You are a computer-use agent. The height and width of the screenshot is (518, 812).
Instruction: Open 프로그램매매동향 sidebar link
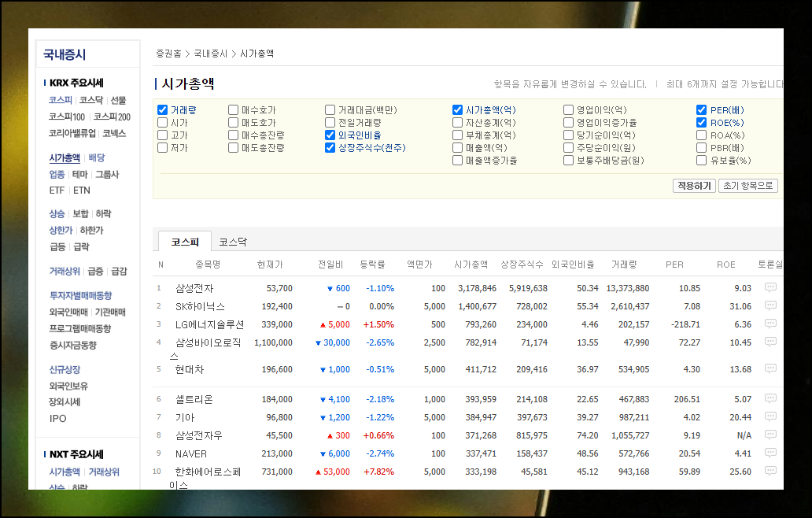[x=80, y=328]
